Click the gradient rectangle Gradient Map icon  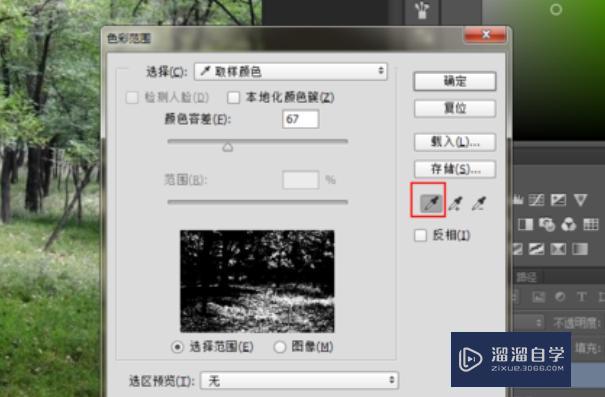point(580,249)
